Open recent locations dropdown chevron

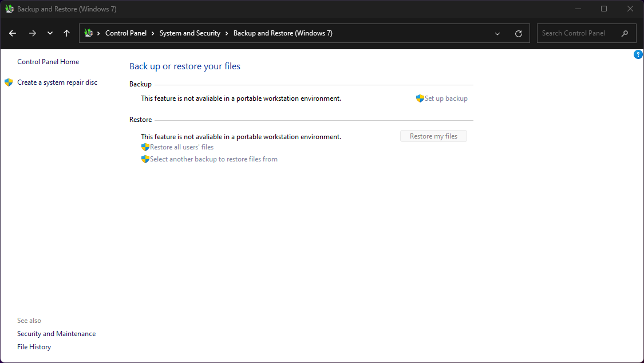pos(50,33)
